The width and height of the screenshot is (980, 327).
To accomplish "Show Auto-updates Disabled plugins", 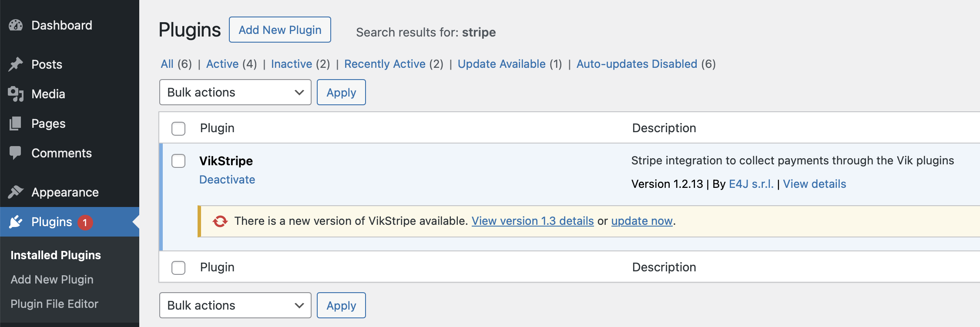I will point(646,64).
